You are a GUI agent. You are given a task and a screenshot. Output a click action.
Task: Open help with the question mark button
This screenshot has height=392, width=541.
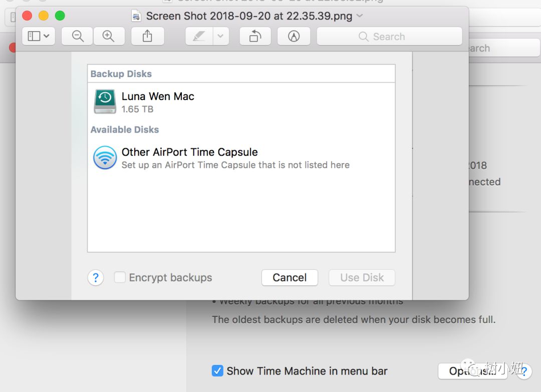[x=96, y=277]
